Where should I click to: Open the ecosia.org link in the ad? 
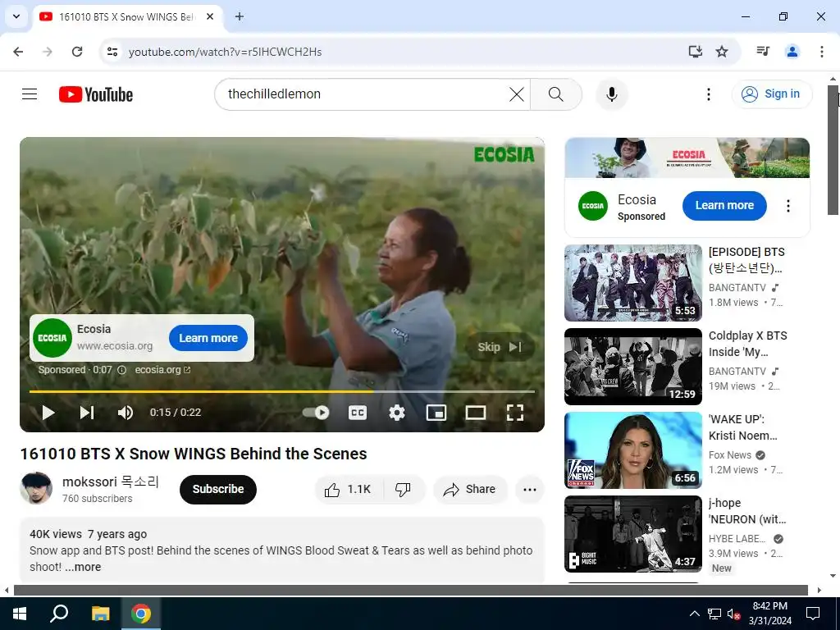(x=162, y=370)
